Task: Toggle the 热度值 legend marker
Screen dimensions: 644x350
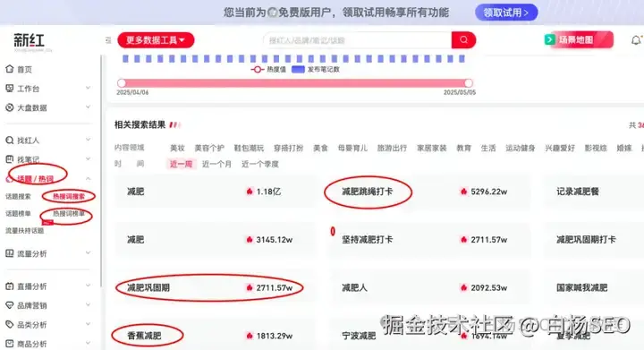Action: click(257, 70)
